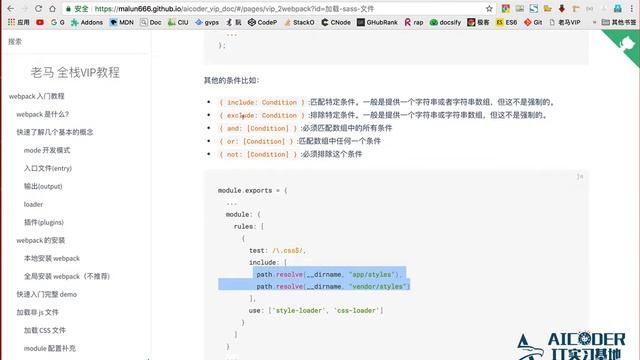Open the StackO bookmark
The height and width of the screenshot is (360, 640).
point(299,22)
